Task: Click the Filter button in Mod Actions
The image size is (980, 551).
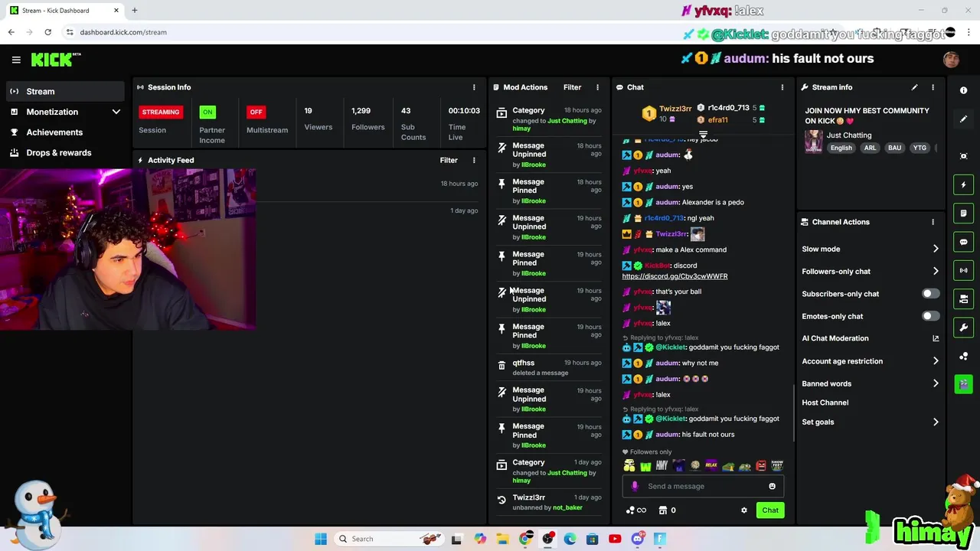Action: point(572,87)
